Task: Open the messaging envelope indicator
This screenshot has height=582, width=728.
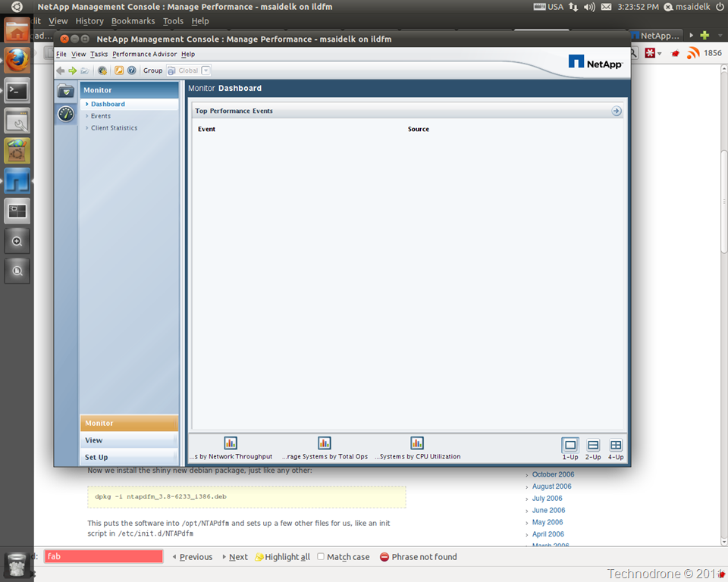Action: [x=607, y=7]
